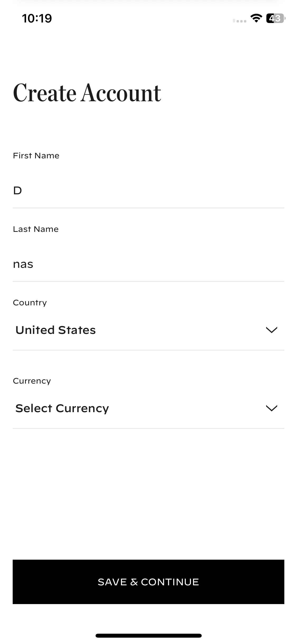Tap the 10:19 clock in status bar

pos(37,18)
